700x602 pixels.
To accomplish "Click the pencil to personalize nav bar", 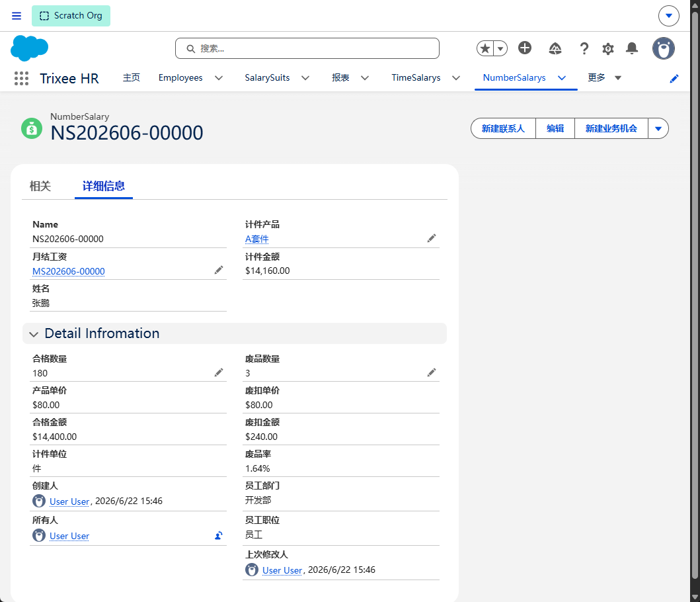I will pos(674,79).
